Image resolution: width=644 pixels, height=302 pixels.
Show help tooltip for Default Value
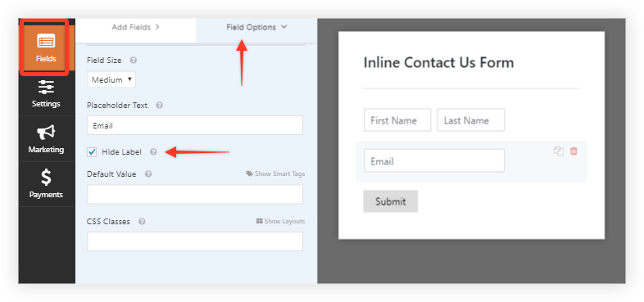[x=148, y=174]
